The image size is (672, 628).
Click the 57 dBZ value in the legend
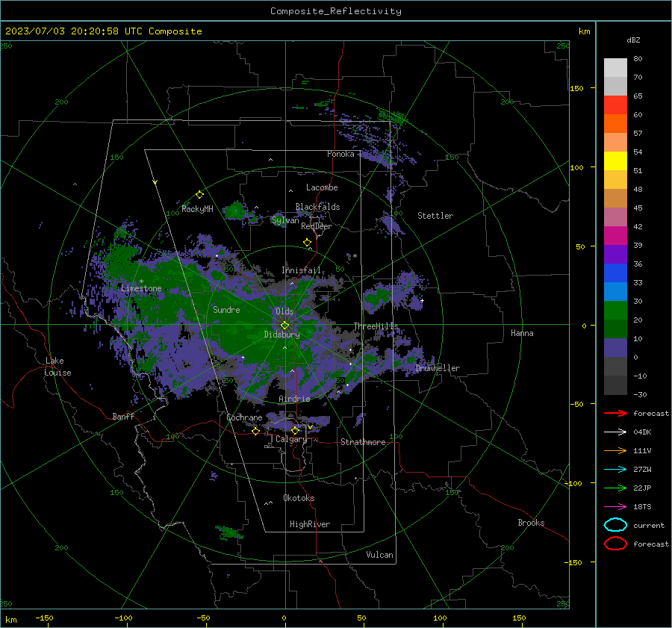638,133
